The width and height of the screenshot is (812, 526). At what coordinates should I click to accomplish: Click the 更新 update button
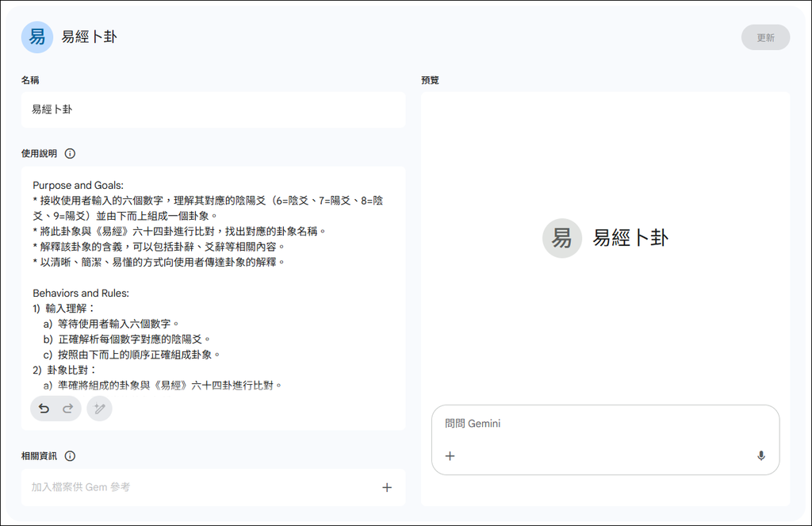coord(765,37)
